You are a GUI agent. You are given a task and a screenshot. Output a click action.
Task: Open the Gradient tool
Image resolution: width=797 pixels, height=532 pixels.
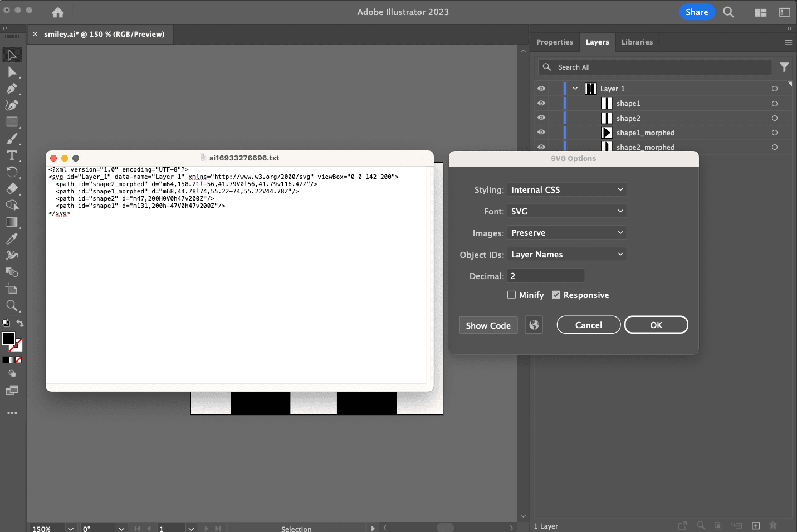pyautogui.click(x=12, y=222)
